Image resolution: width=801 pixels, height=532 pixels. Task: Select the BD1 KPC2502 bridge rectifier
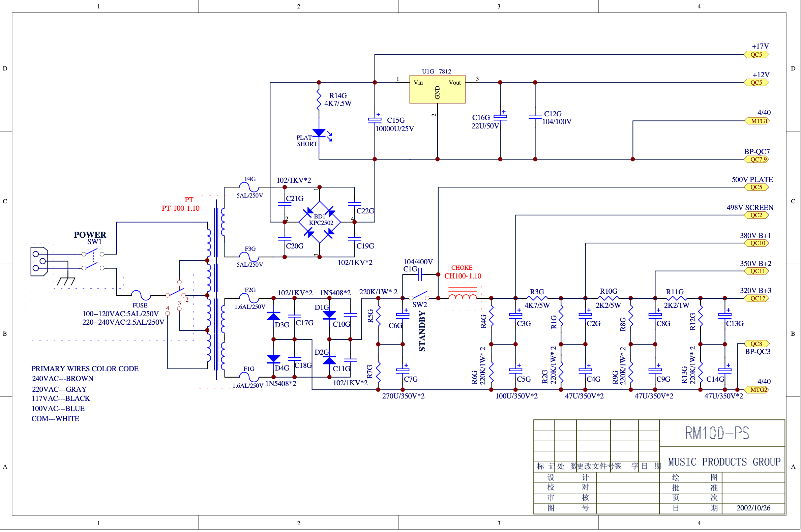click(320, 222)
